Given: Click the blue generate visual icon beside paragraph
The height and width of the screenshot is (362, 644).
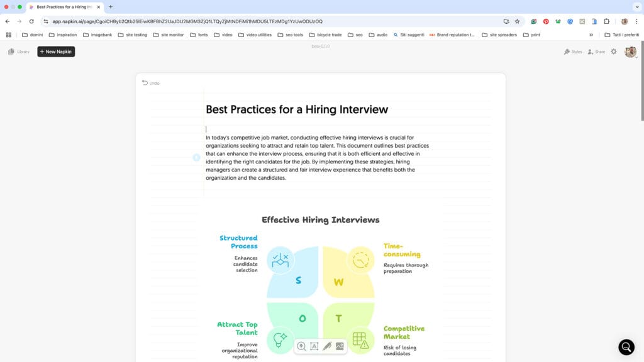Looking at the screenshot, I should click(196, 157).
